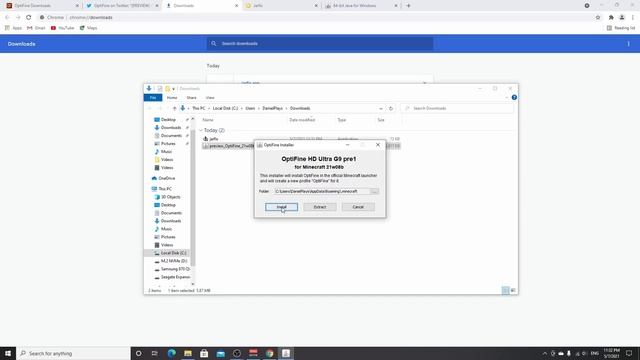Reload the Chrome page

(x=29, y=18)
